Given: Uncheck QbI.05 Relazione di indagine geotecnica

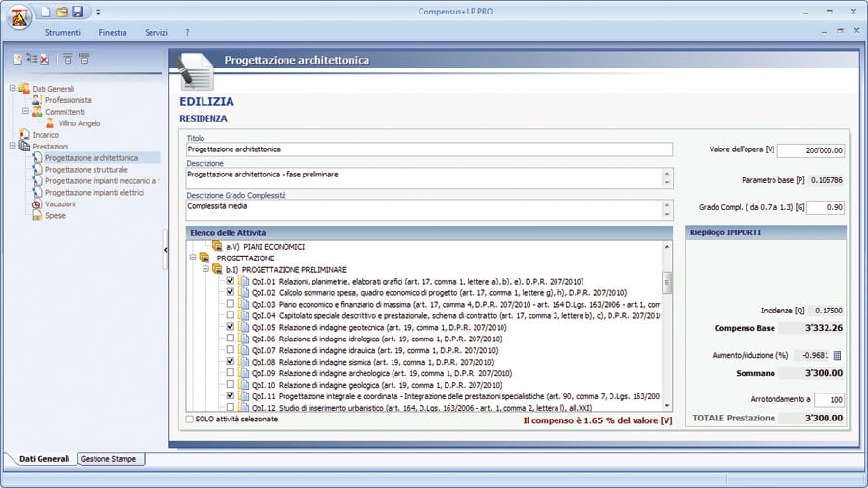Looking at the screenshot, I should (x=231, y=326).
